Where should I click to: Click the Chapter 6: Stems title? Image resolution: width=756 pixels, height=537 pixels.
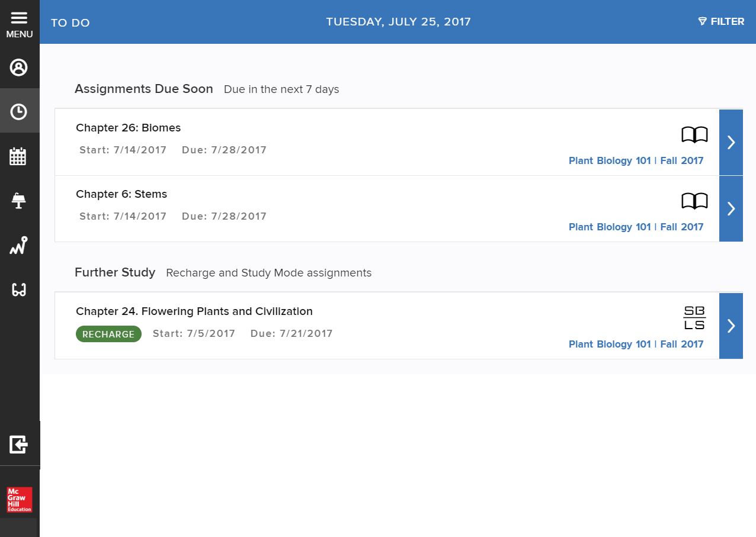pyautogui.click(x=121, y=194)
